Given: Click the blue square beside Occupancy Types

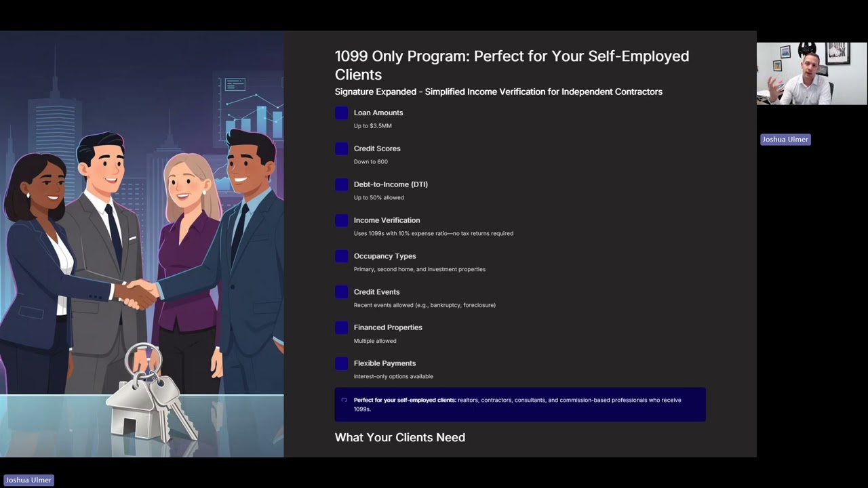Looking at the screenshot, I should point(341,256).
